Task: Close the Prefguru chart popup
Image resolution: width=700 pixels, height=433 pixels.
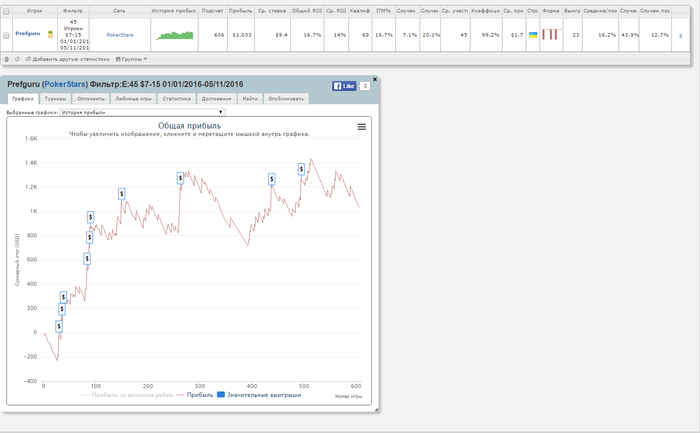Action: pyautogui.click(x=375, y=79)
